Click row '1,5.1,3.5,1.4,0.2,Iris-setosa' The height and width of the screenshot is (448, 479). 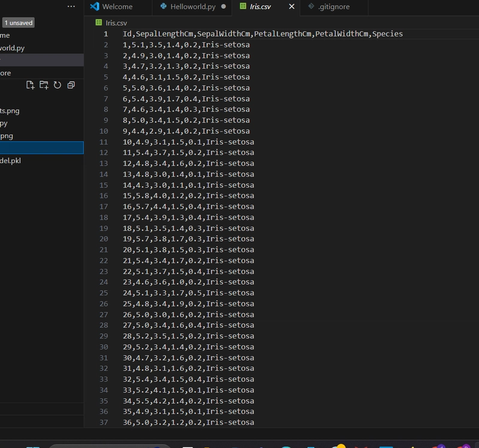(x=186, y=45)
